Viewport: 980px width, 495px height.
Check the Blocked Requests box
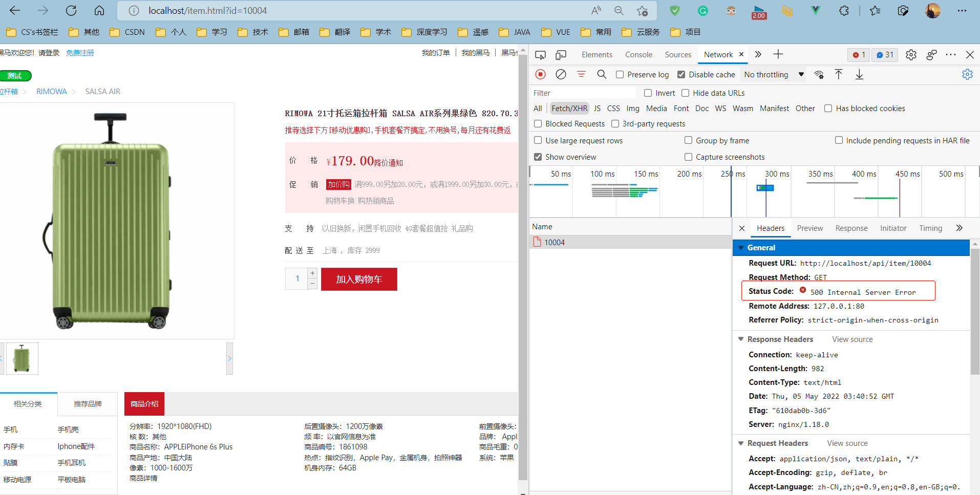[538, 124]
